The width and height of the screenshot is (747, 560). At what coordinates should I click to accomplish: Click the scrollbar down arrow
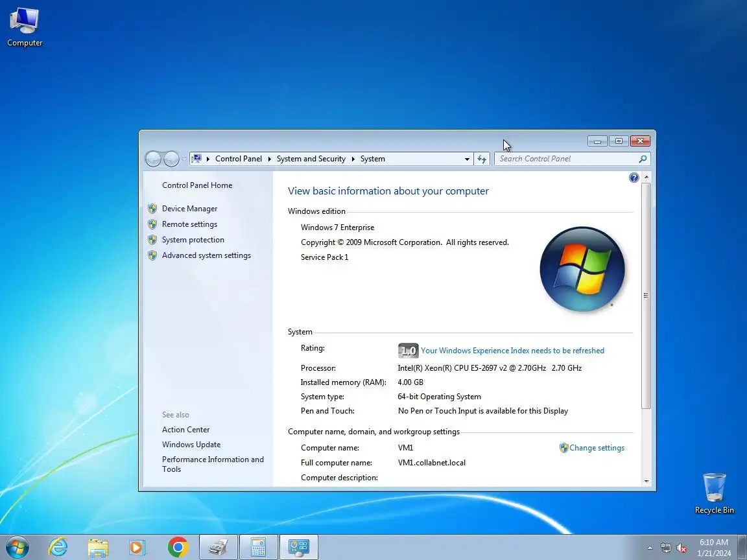pyautogui.click(x=646, y=482)
